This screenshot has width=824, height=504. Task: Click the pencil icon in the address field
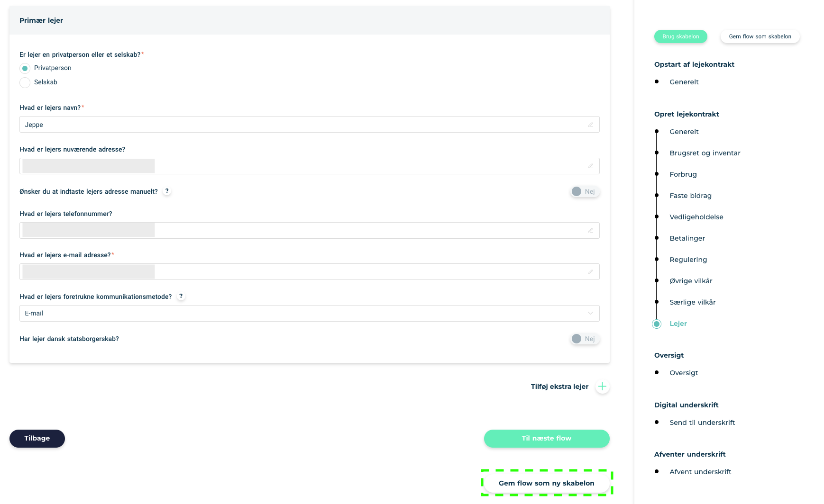click(590, 166)
